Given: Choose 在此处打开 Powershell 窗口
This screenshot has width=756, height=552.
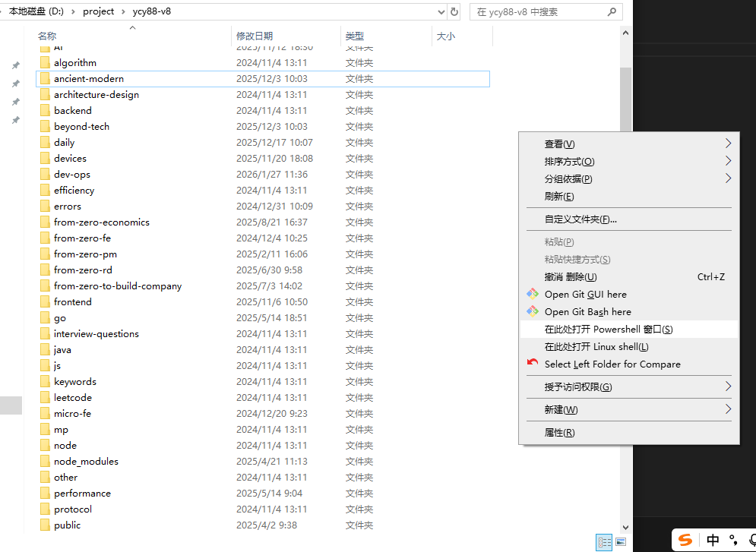Looking at the screenshot, I should click(609, 329).
